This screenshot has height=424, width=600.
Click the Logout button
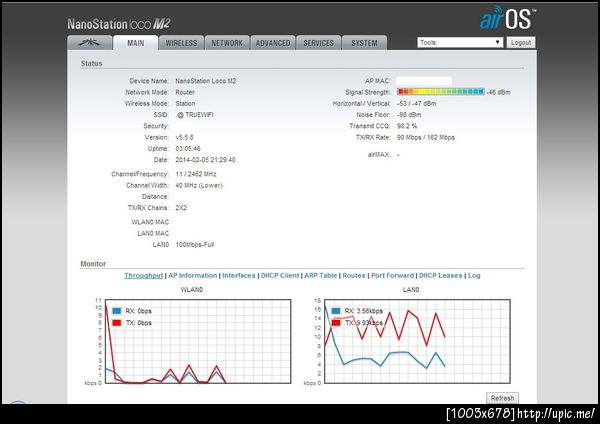(521, 42)
